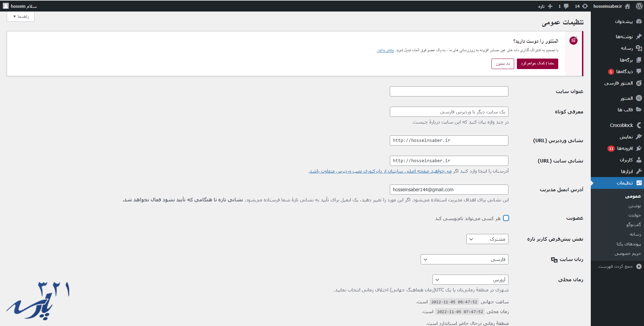Click the Media icon (رسانه)
Image resolution: width=644 pixels, height=326 pixels.
click(x=639, y=48)
